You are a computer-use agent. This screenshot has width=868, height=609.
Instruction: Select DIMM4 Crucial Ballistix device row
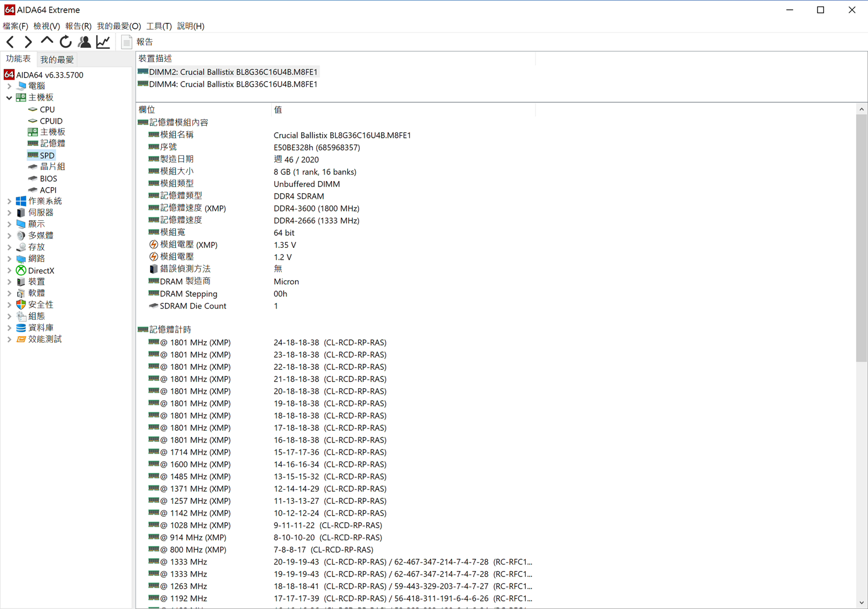(x=233, y=84)
